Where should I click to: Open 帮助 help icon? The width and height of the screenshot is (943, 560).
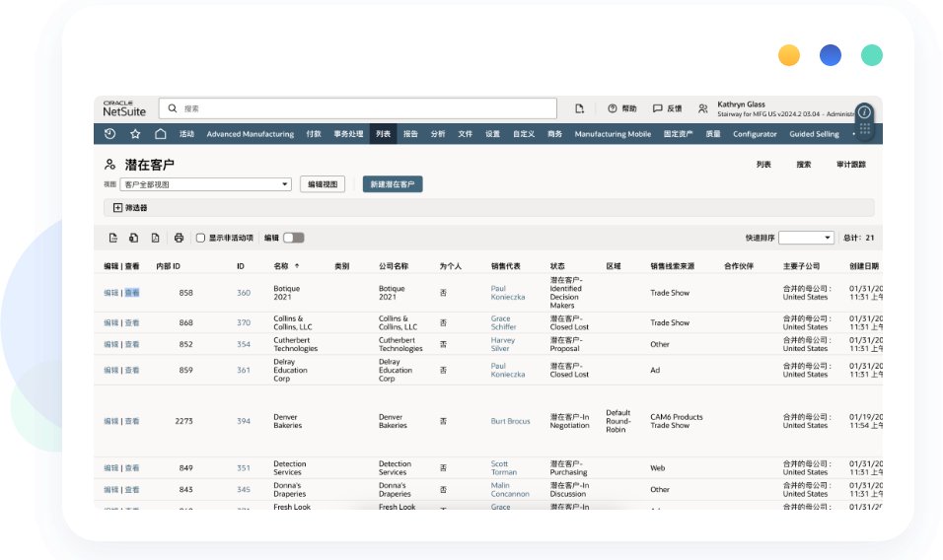pos(613,108)
